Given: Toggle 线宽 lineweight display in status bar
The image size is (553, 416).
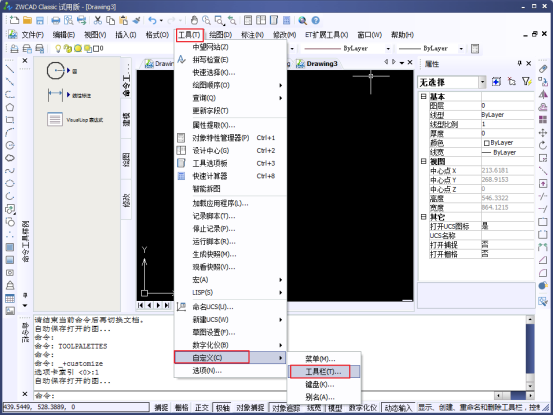Looking at the screenshot, I should pos(314,408).
